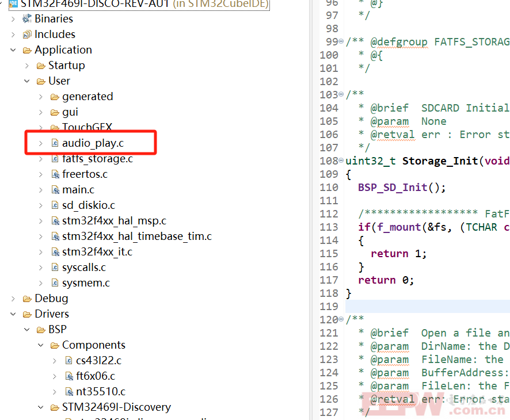510x420 pixels.
Task: Click the Startup folder icon
Action: 41,66
